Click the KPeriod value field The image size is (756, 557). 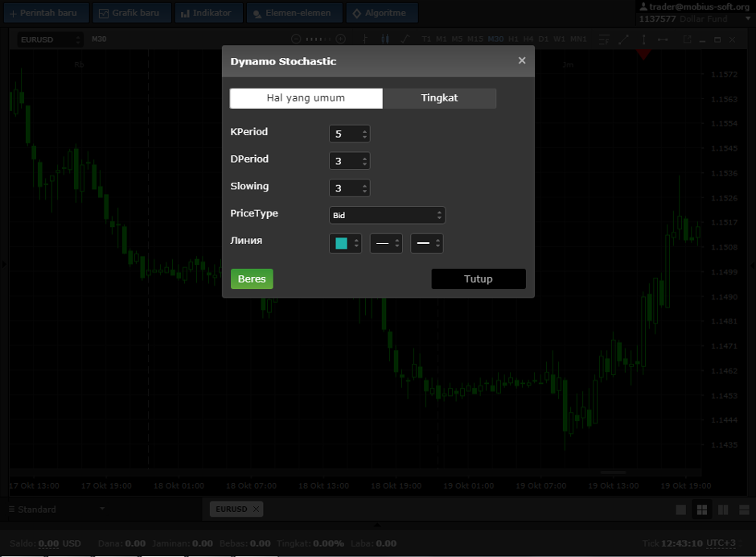click(345, 134)
